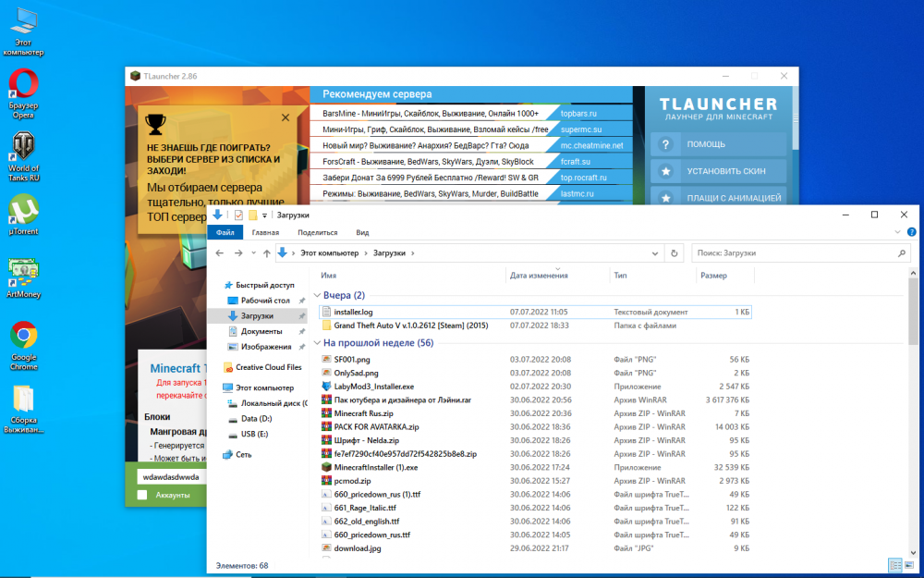Click the ПЛАЩИ С АНИМАЦИЕЙ button

tap(718, 198)
